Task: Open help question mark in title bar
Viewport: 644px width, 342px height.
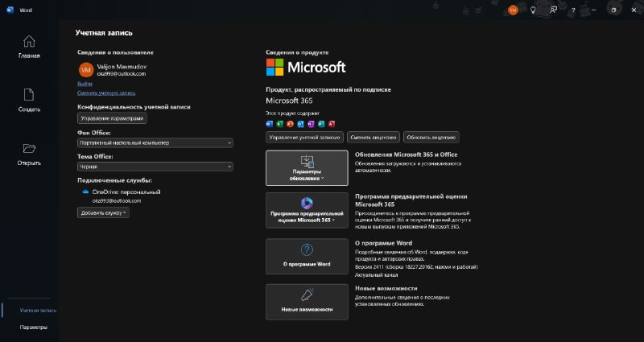Action: point(573,10)
